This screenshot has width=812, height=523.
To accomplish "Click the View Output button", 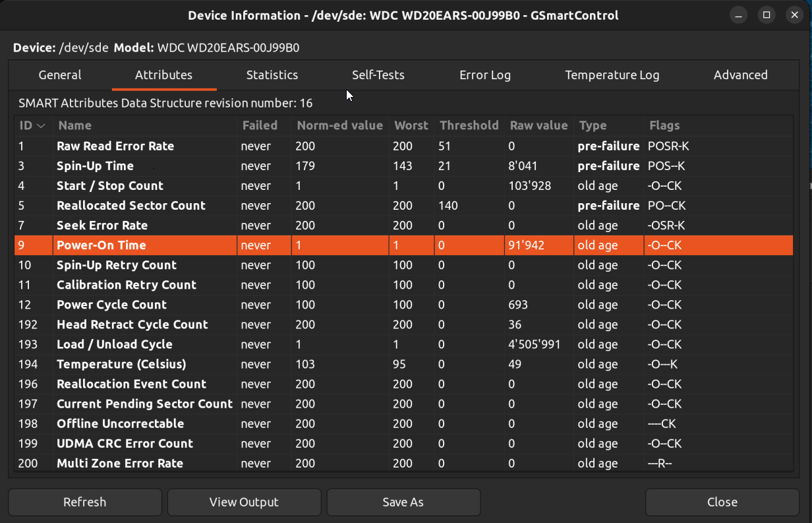I will click(x=244, y=502).
